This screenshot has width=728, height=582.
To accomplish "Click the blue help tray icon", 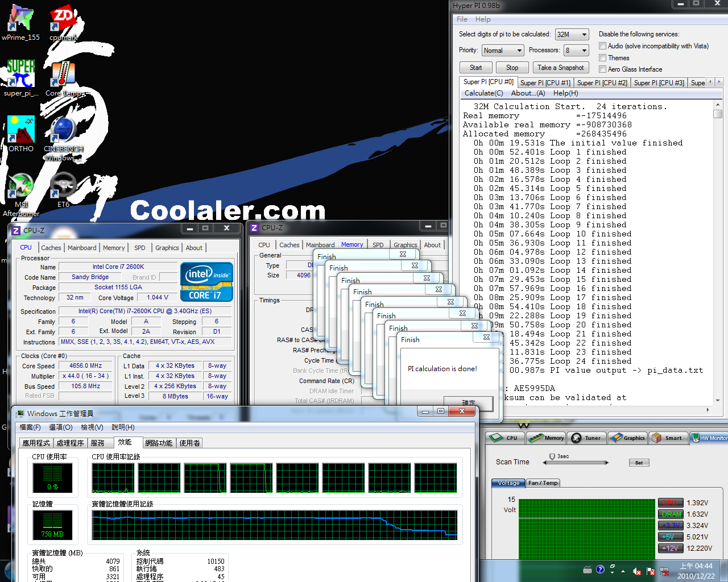I will coord(600,569).
